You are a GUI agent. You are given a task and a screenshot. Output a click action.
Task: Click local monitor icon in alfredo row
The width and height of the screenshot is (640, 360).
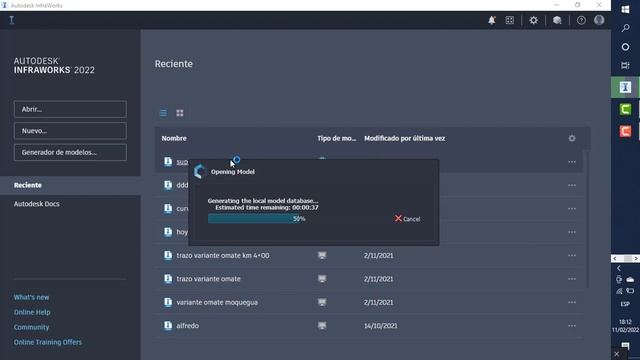point(322,325)
